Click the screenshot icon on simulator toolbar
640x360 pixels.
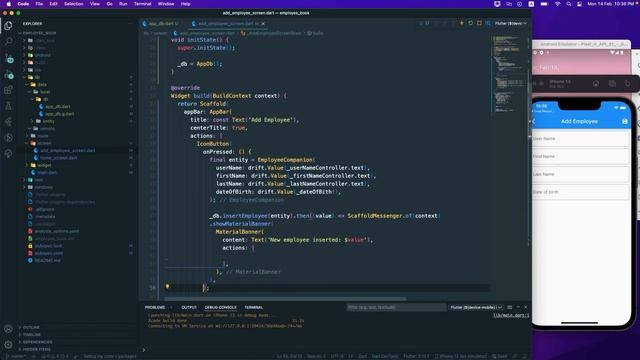(612, 84)
